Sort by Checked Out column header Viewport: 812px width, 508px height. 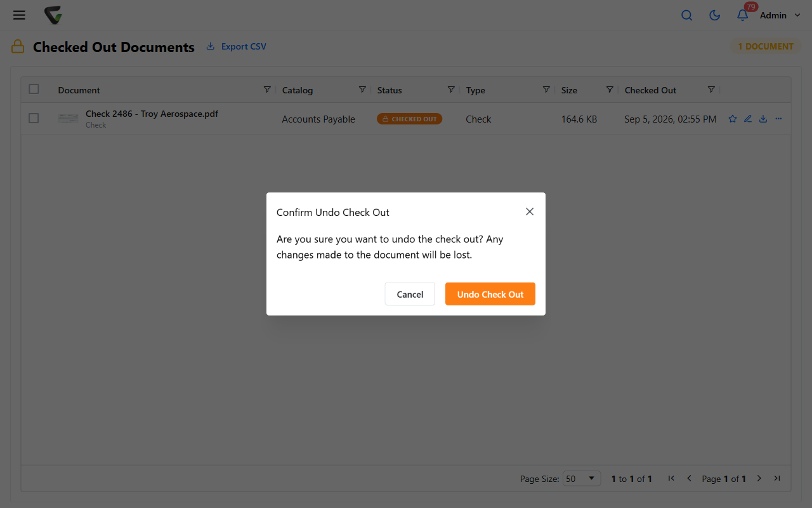pos(651,90)
